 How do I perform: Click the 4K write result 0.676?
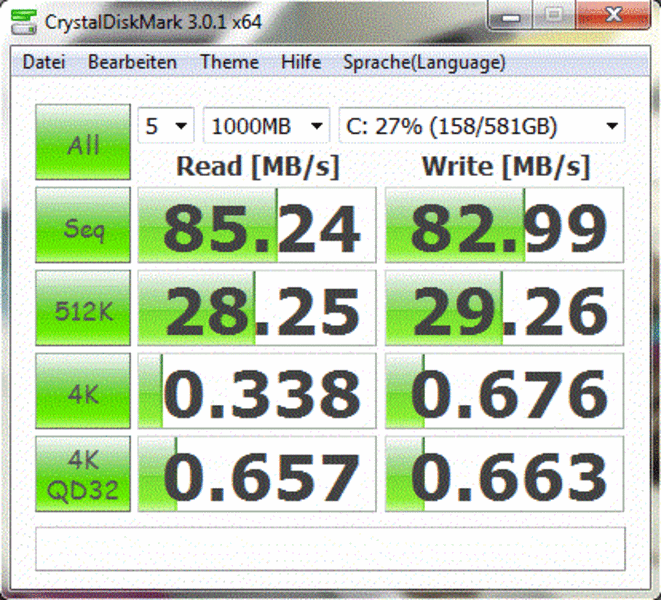504,391
